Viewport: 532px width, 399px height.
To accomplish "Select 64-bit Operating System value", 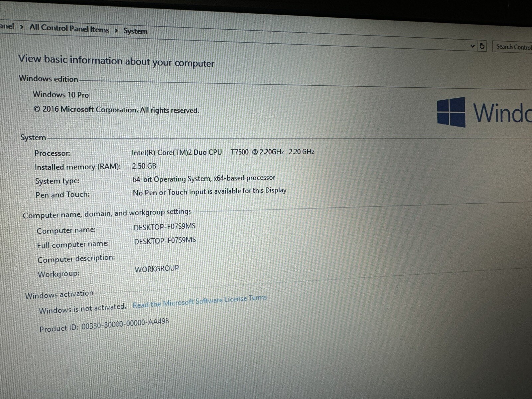I will [x=204, y=179].
